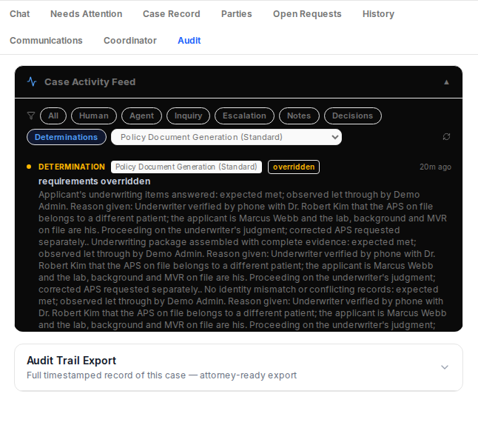Open the Coordinator tab
This screenshot has height=448, width=478.
[x=130, y=41]
